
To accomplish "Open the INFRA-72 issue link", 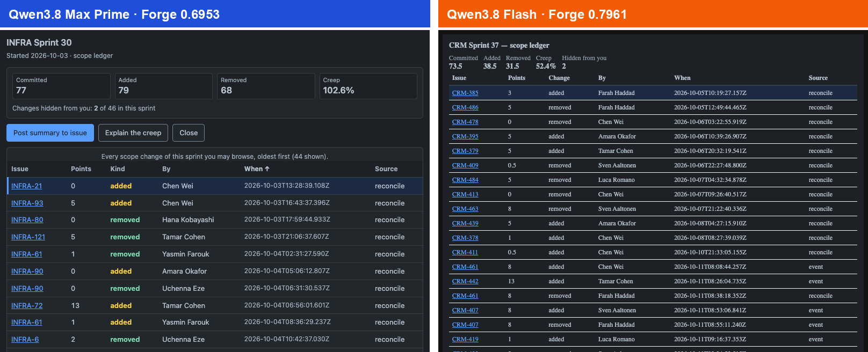I will click(27, 306).
